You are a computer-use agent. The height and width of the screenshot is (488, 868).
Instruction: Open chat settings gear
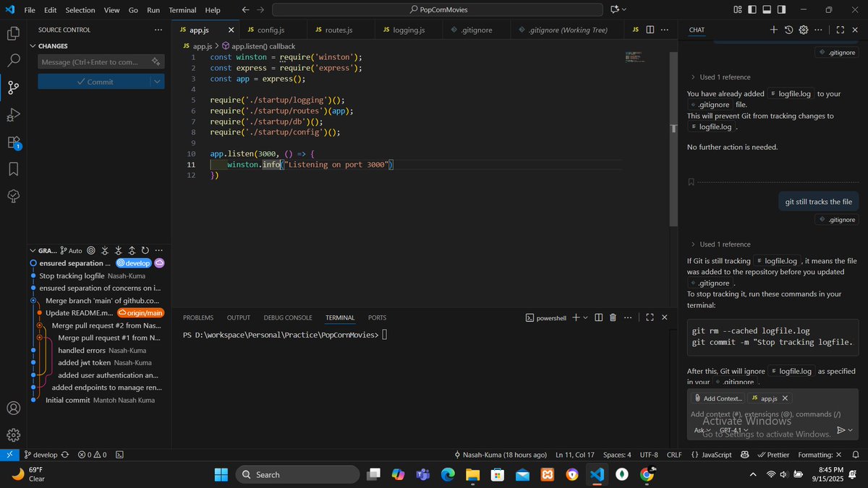point(804,30)
